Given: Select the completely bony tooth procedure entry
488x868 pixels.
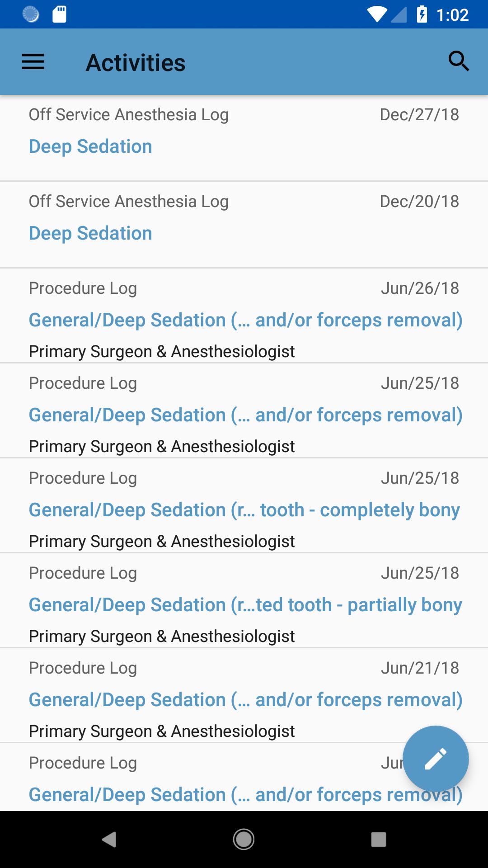Looking at the screenshot, I should coord(244,505).
